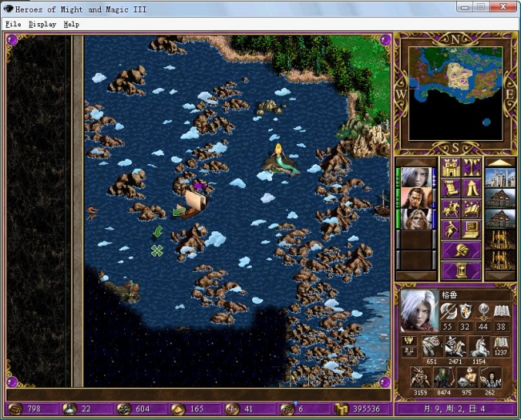
Task: Click the green path arrow below boat
Action: (158, 231)
